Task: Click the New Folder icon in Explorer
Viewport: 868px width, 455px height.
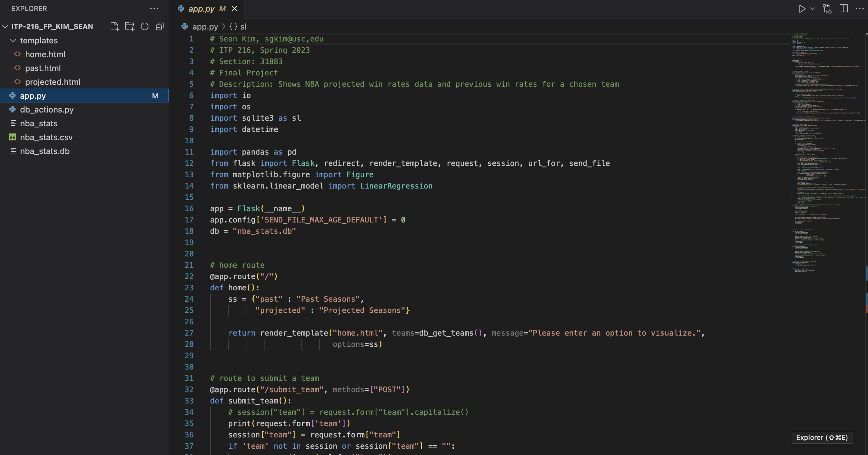Action: point(130,26)
